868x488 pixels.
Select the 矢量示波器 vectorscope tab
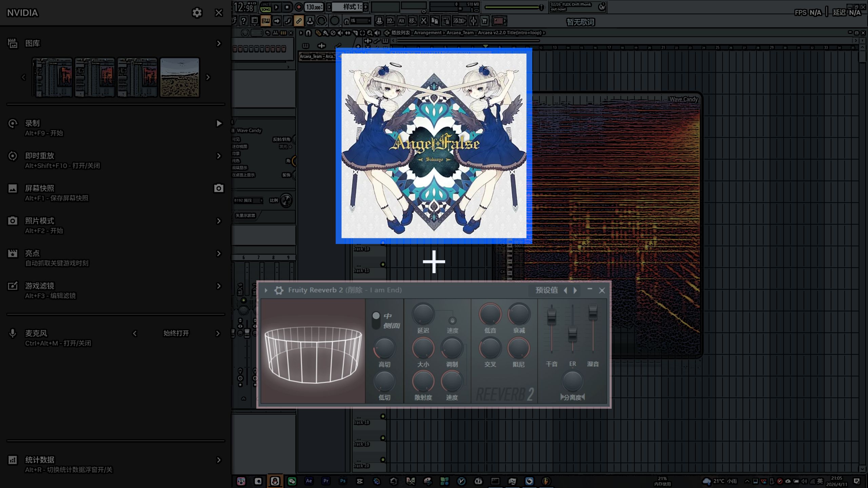(245, 216)
